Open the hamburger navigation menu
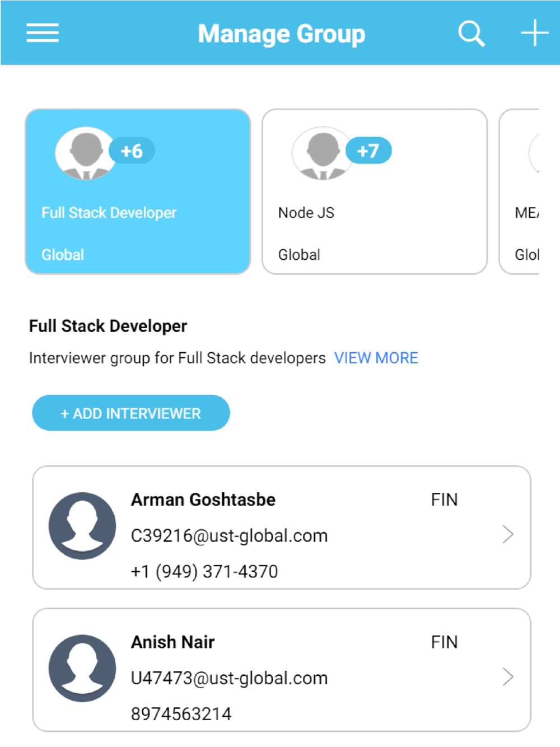Viewport: 560px width, 747px height. pos(43,33)
